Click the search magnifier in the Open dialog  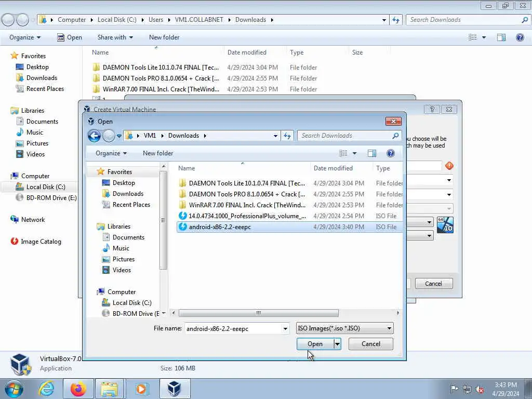pos(395,136)
